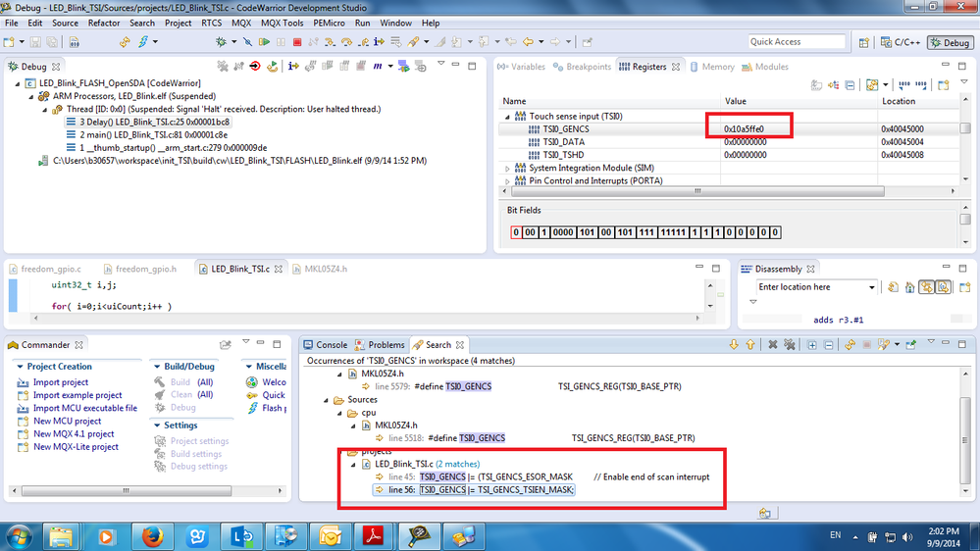Select line 56 TSI0_GENCS search match
Viewport: 980px width, 551px height.
[473, 490]
